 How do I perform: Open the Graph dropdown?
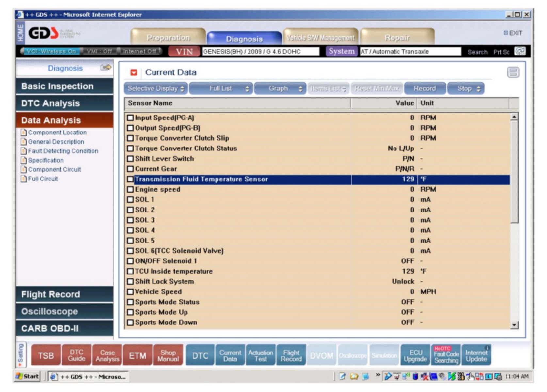tap(280, 88)
